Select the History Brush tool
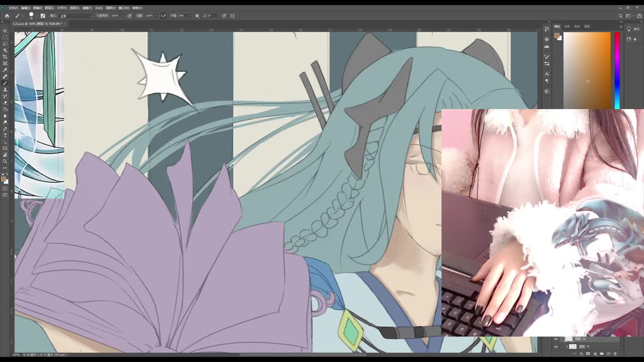 tap(5, 96)
